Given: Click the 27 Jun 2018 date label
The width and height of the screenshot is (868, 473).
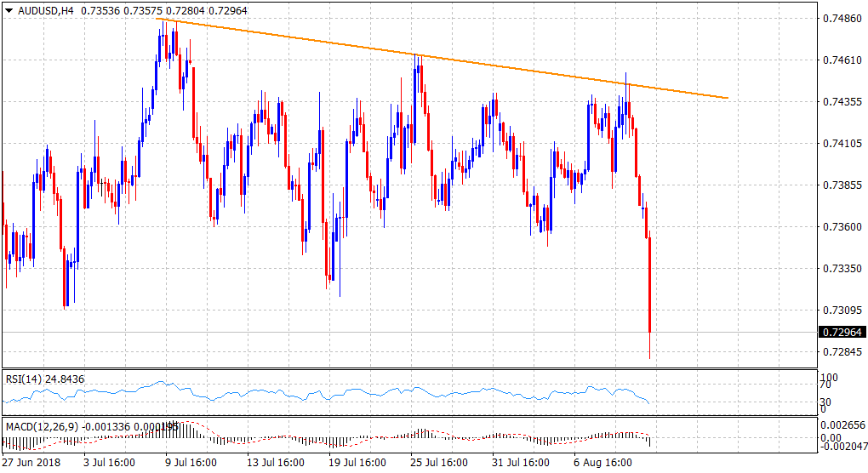Looking at the screenshot, I should click(x=33, y=464).
